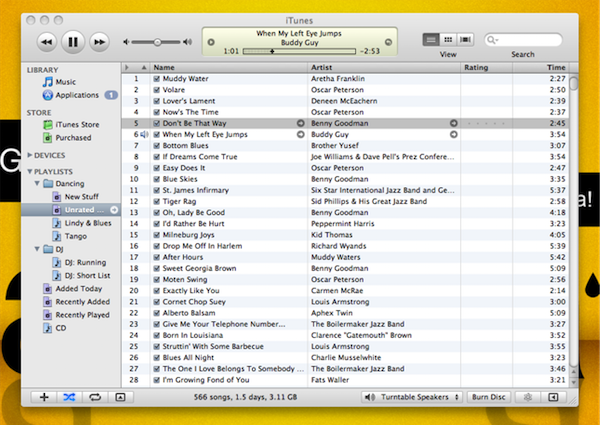This screenshot has height=425, width=600.
Task: Adjust the volume slider knob
Action: click(x=157, y=42)
